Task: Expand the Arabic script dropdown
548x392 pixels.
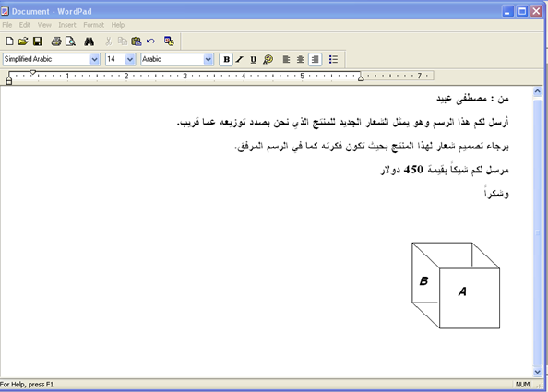Action: point(208,59)
